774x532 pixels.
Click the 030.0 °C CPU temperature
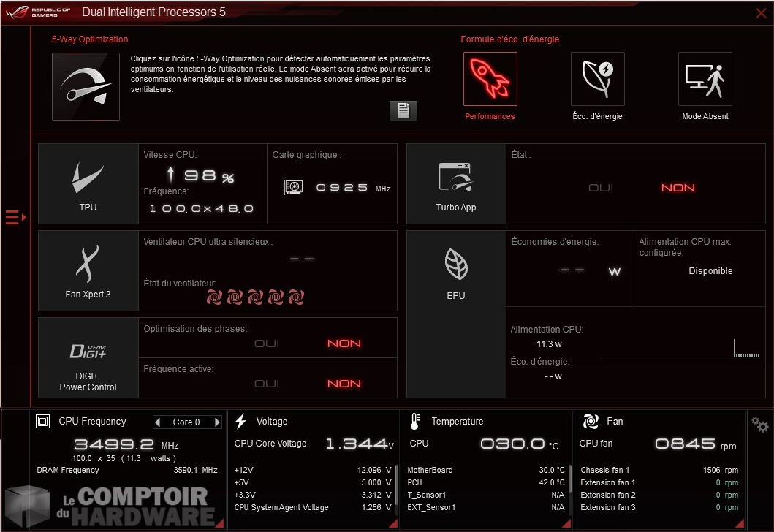[520, 444]
